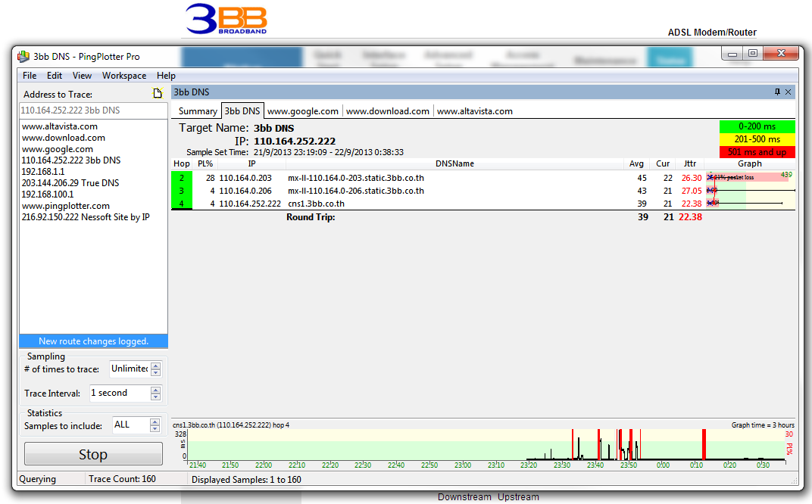Image resolution: width=812 pixels, height=504 pixels.
Task: Click the Graph time = 3 hours label
Action: click(x=763, y=425)
